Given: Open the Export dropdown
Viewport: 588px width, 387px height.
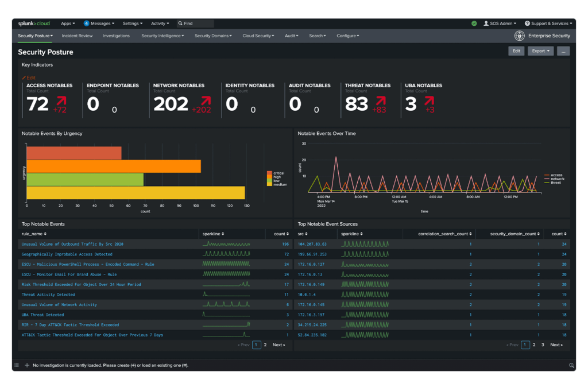Looking at the screenshot, I should coord(540,51).
